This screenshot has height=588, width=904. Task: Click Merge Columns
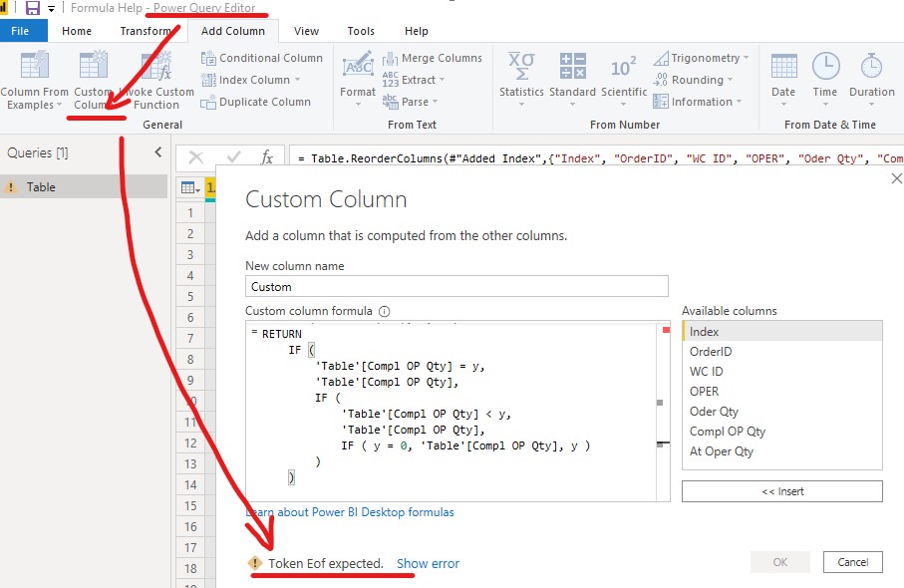pyautogui.click(x=432, y=58)
